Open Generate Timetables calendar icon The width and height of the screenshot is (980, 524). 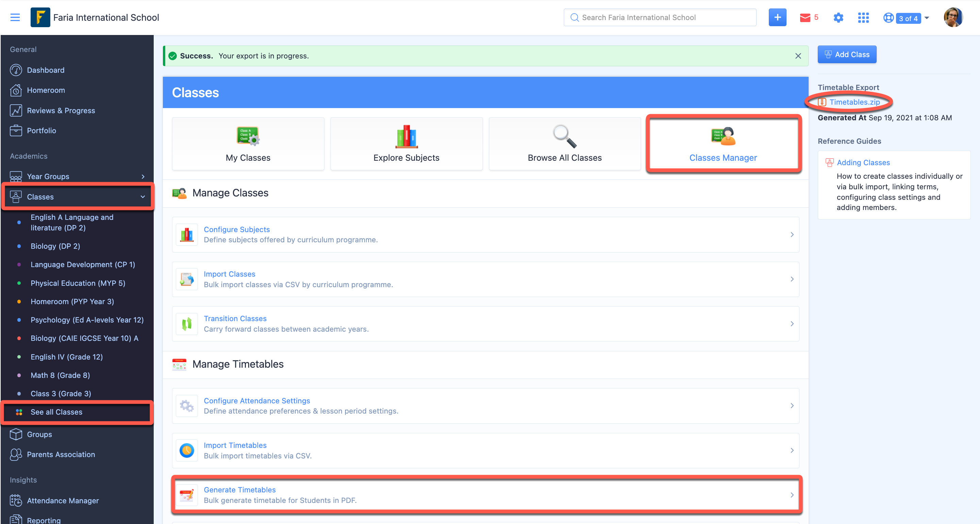[186, 495]
